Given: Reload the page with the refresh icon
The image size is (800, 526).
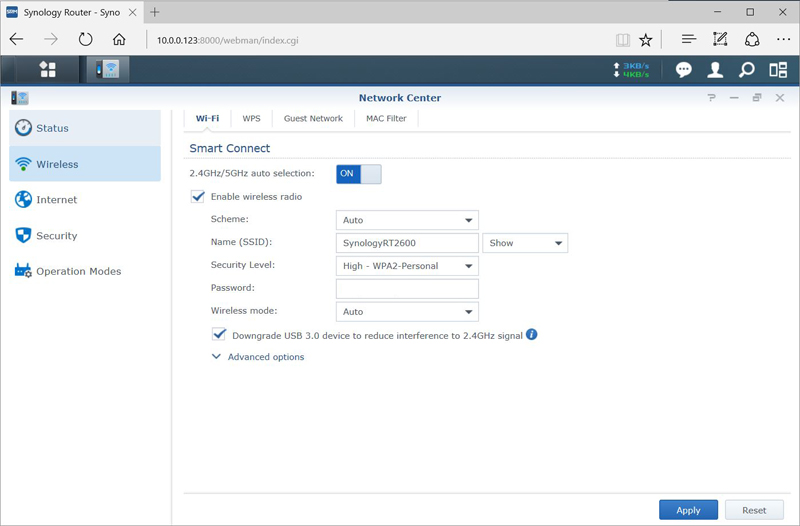Looking at the screenshot, I should coord(85,39).
